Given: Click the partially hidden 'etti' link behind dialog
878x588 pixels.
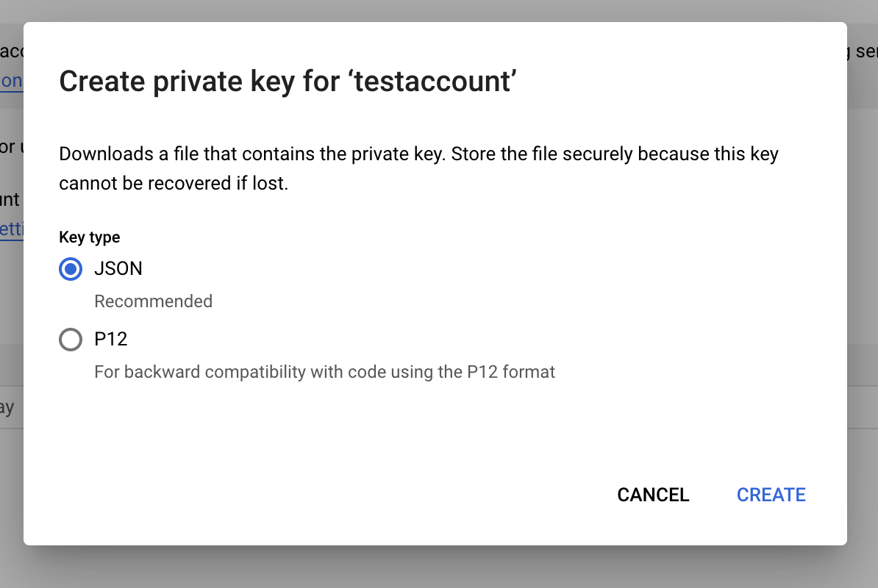Looking at the screenshot, I should coord(12,229).
